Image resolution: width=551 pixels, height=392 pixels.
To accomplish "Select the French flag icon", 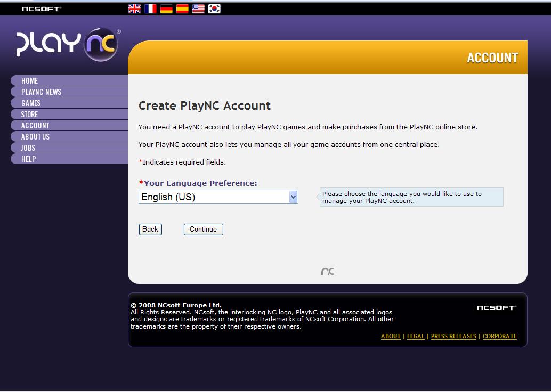I will 150,9.
